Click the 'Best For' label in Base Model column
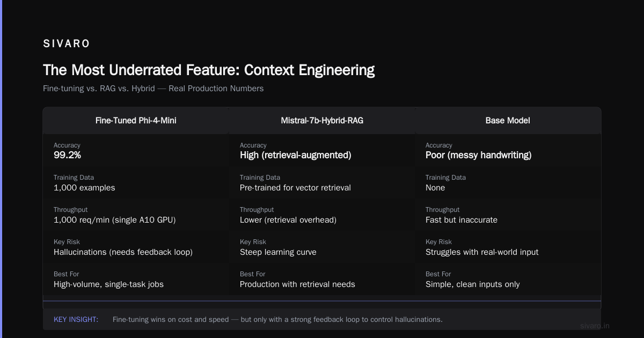Viewport: 644px width, 338px height. coord(438,274)
